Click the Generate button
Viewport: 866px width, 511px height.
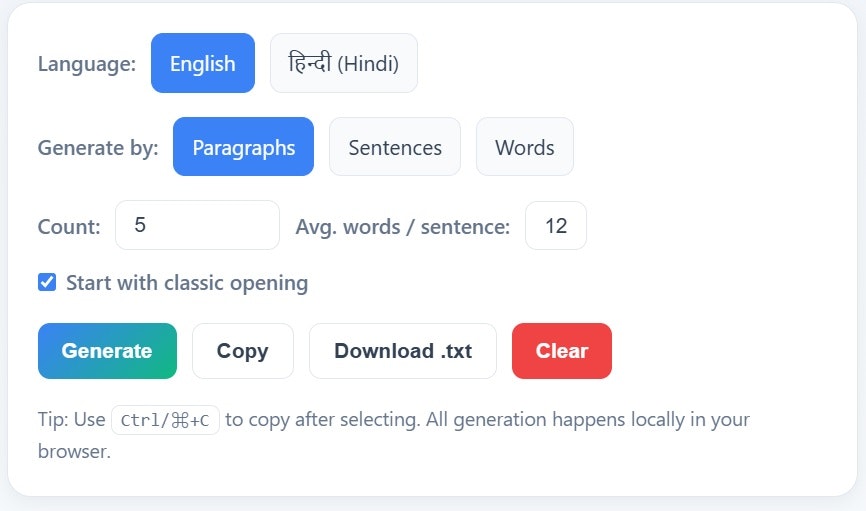(x=107, y=351)
